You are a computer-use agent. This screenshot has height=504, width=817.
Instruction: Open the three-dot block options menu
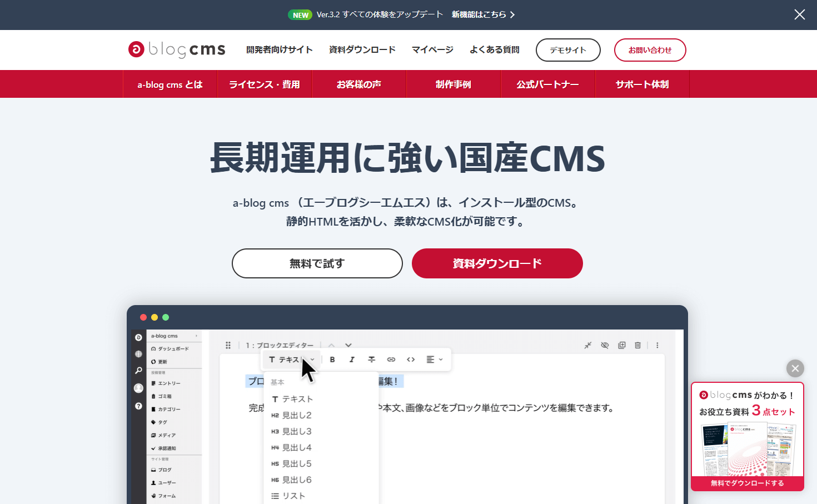click(x=657, y=345)
